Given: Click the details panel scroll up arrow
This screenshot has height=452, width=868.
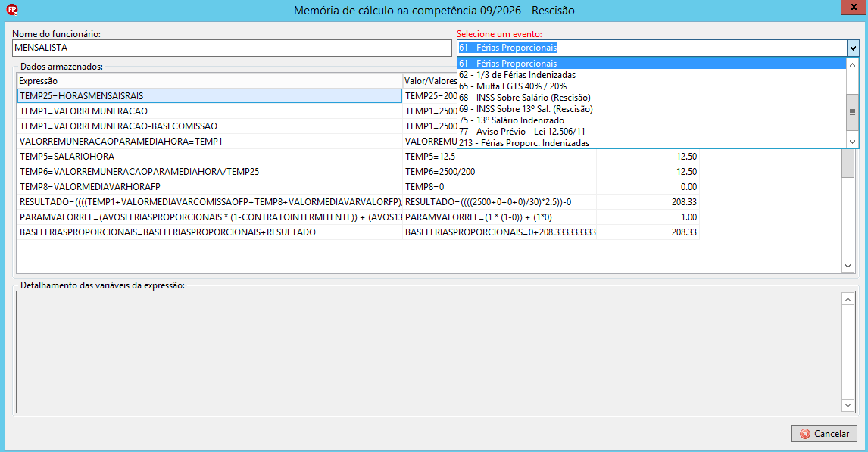Looking at the screenshot, I should click(x=848, y=299).
